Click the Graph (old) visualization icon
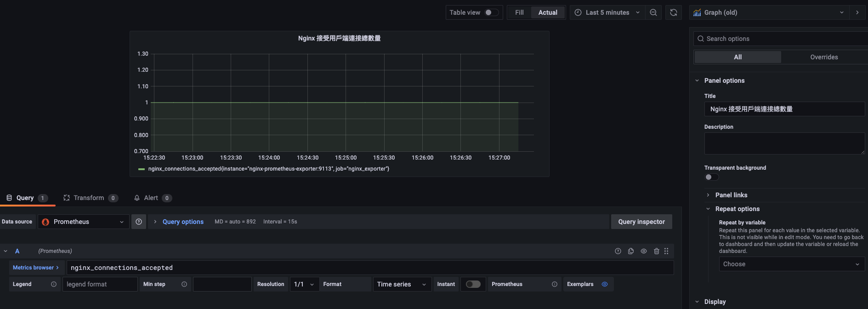The height and width of the screenshot is (309, 868). [697, 12]
